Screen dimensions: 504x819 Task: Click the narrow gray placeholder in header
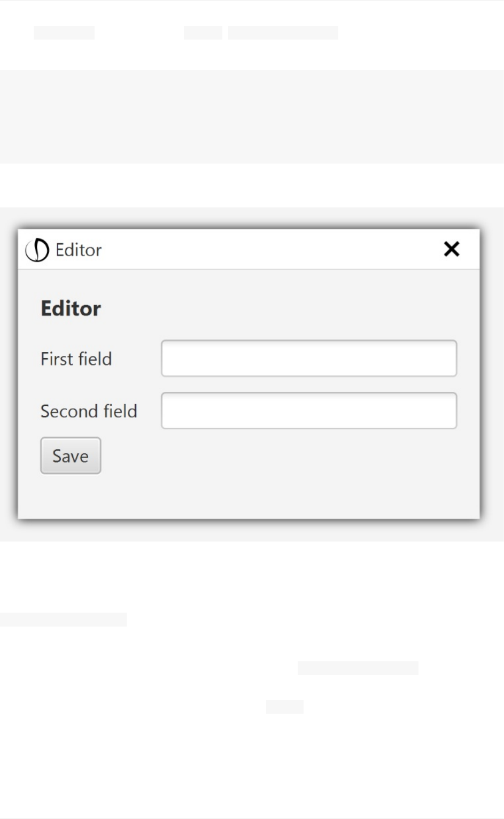203,33
